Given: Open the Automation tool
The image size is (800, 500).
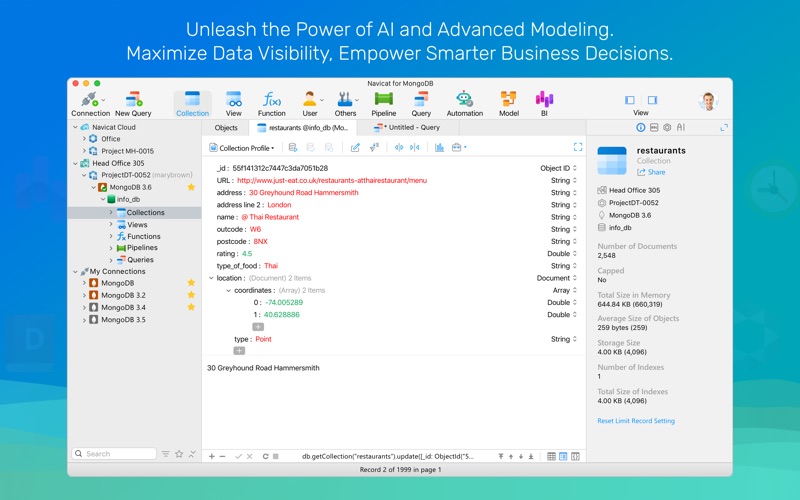Looking at the screenshot, I should click(x=465, y=104).
